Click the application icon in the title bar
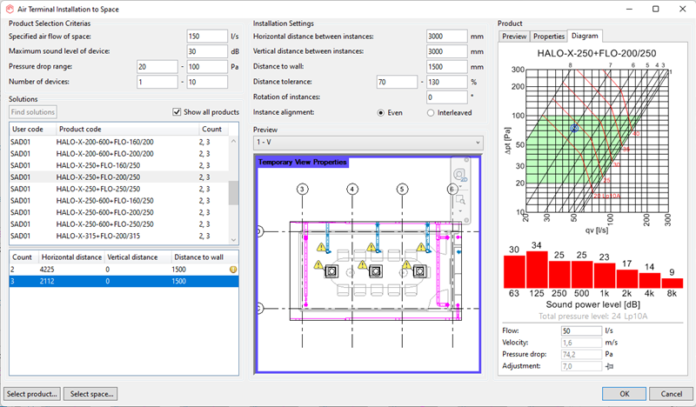Viewport: 696px width, 407px height. tap(9, 9)
